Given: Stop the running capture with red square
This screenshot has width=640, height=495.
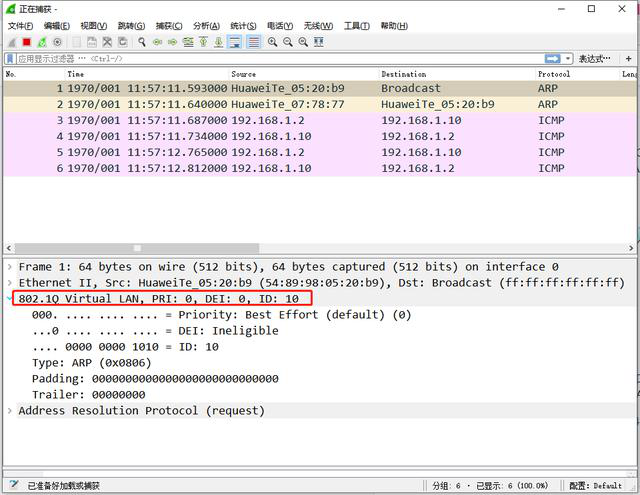Looking at the screenshot, I should (x=26, y=42).
